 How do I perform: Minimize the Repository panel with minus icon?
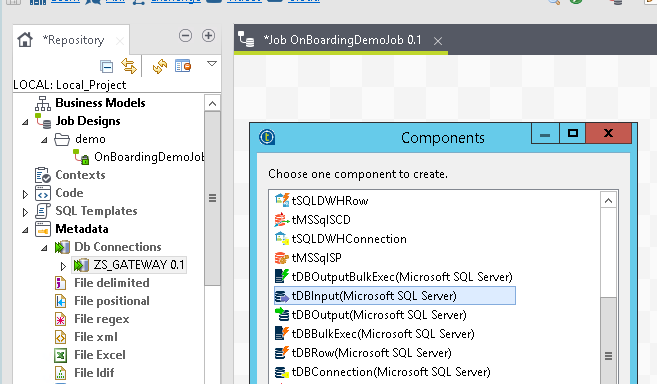185,36
